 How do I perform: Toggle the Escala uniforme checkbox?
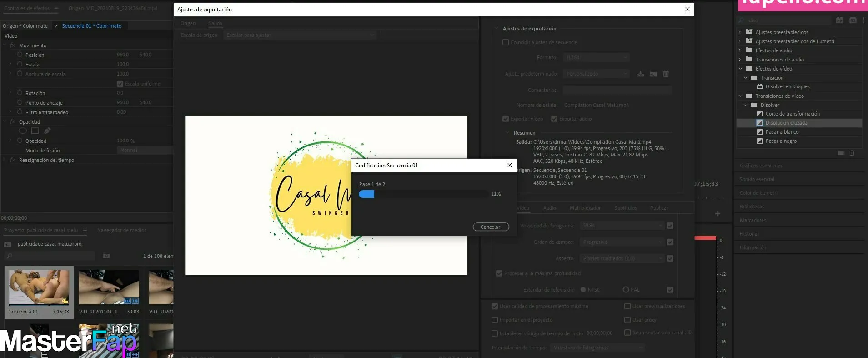click(120, 84)
